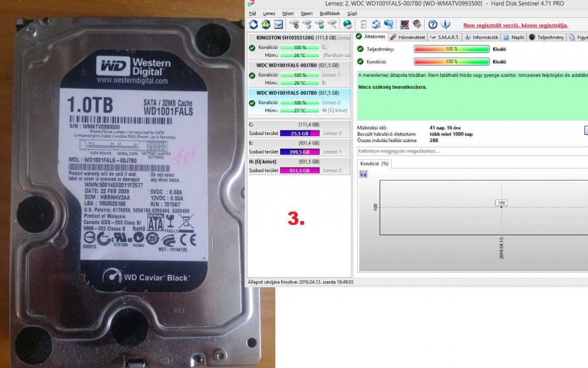The width and height of the screenshot is (588, 368).
Task: Click the report document toolbar icon
Action: (363, 25)
